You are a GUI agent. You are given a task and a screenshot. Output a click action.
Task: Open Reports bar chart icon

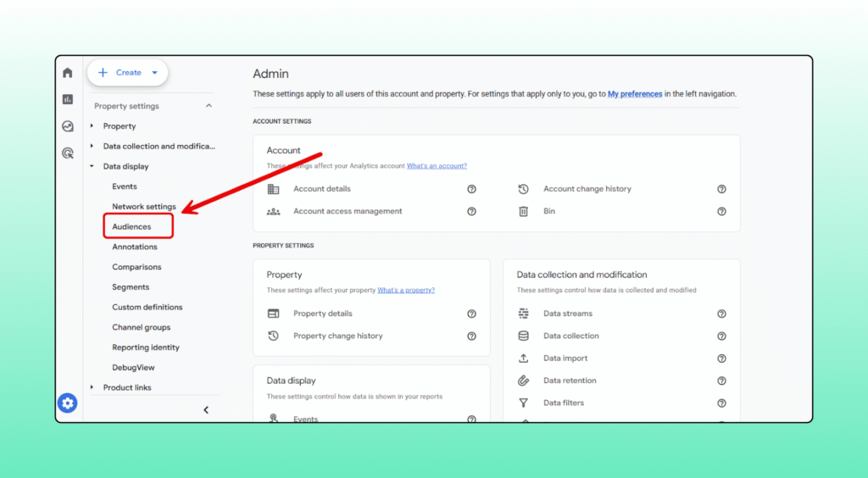68,99
